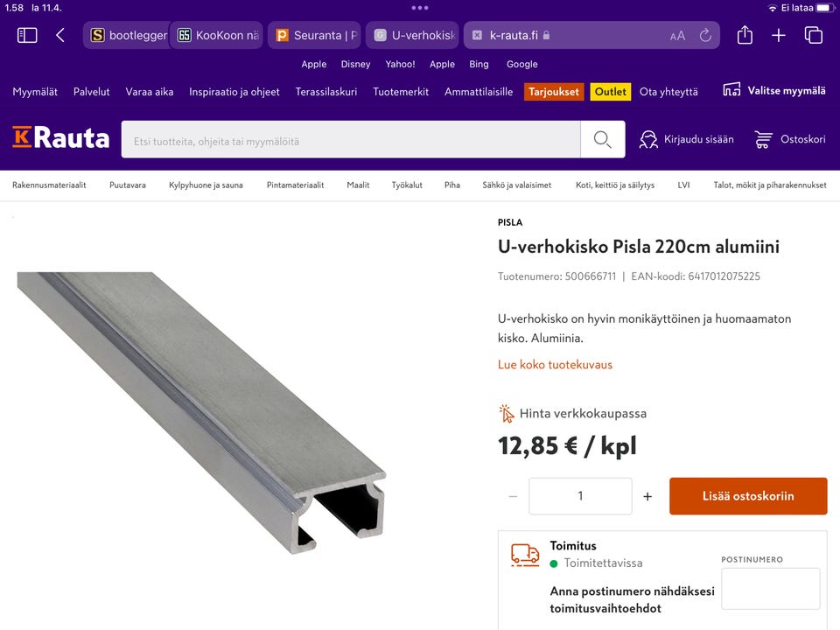The image size is (840, 630).
Task: Open the Ostoskori shopping cart
Action: pyautogui.click(x=790, y=139)
